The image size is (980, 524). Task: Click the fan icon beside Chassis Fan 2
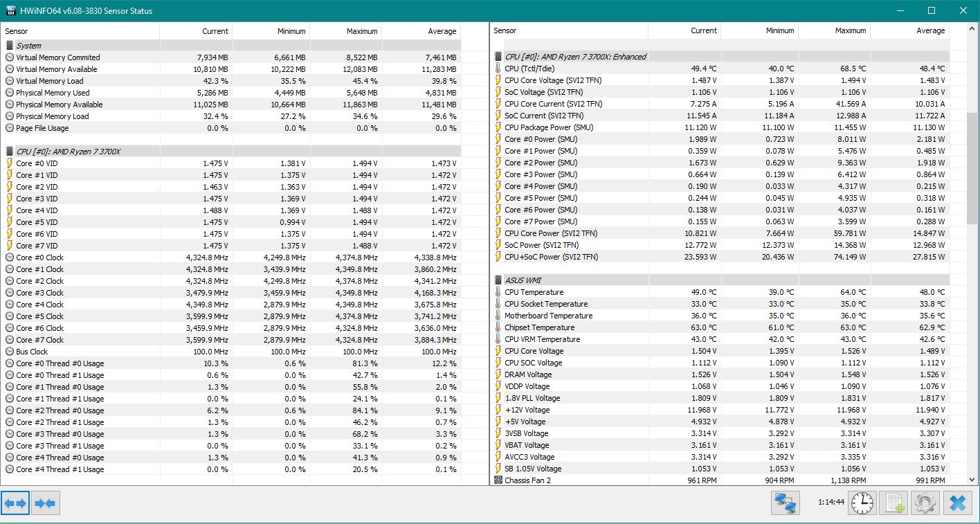498,480
